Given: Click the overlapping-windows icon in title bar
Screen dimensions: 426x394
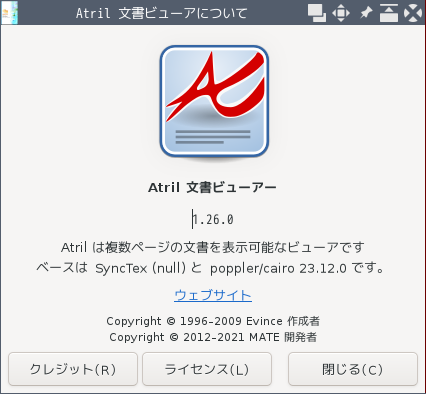Looking at the screenshot, I should click(317, 13).
